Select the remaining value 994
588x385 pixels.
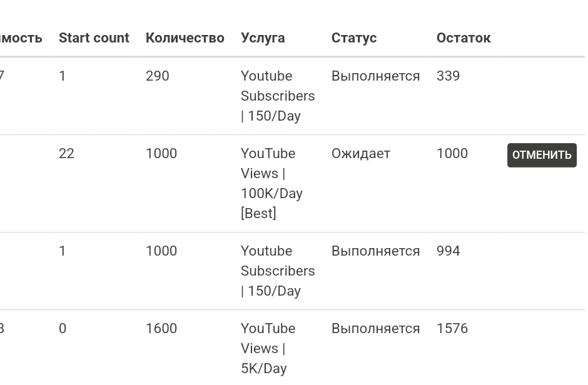click(448, 251)
